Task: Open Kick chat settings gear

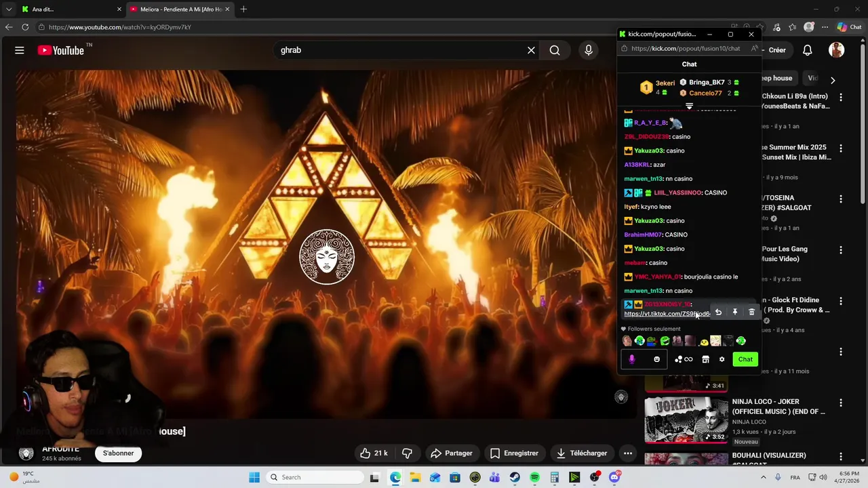Action: [722, 359]
